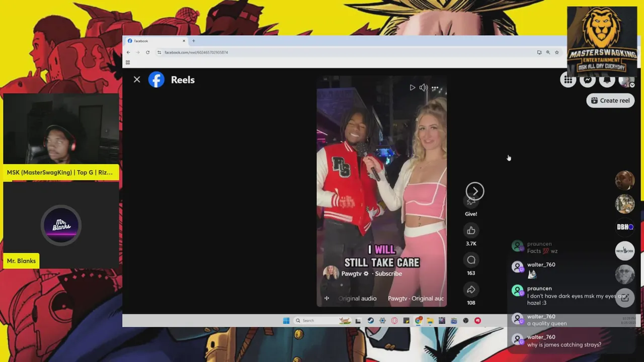This screenshot has width=644, height=362.
Task: Open a new browser tab with plus
Action: pos(193,41)
